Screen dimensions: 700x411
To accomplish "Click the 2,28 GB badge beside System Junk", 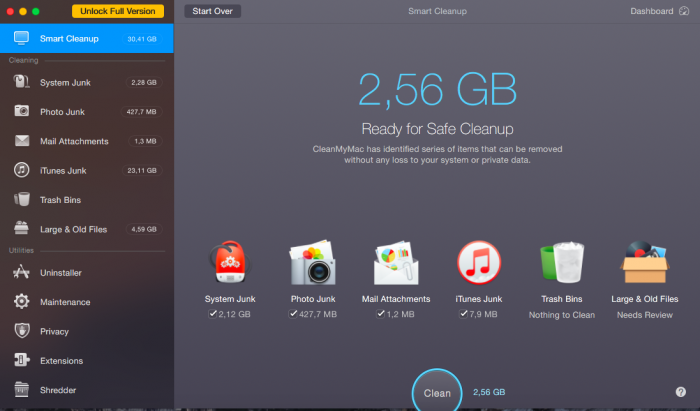I will [144, 82].
